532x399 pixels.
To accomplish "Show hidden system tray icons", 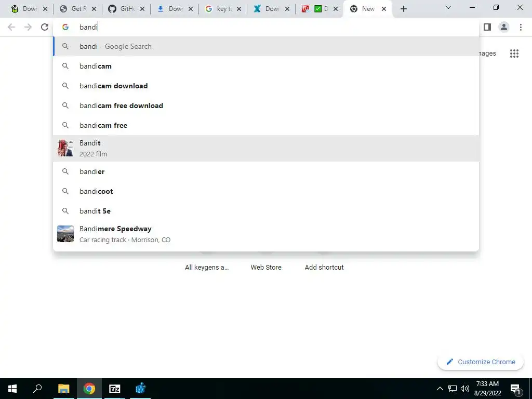I will pos(440,389).
